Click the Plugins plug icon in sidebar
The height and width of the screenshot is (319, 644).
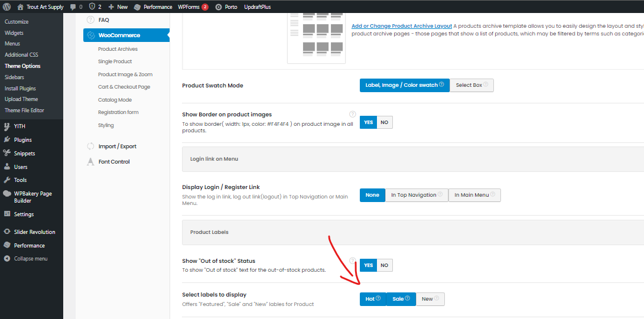point(6,139)
